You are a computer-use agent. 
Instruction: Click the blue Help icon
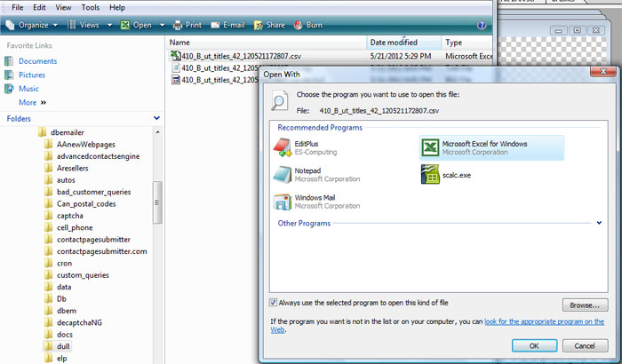[x=482, y=25]
